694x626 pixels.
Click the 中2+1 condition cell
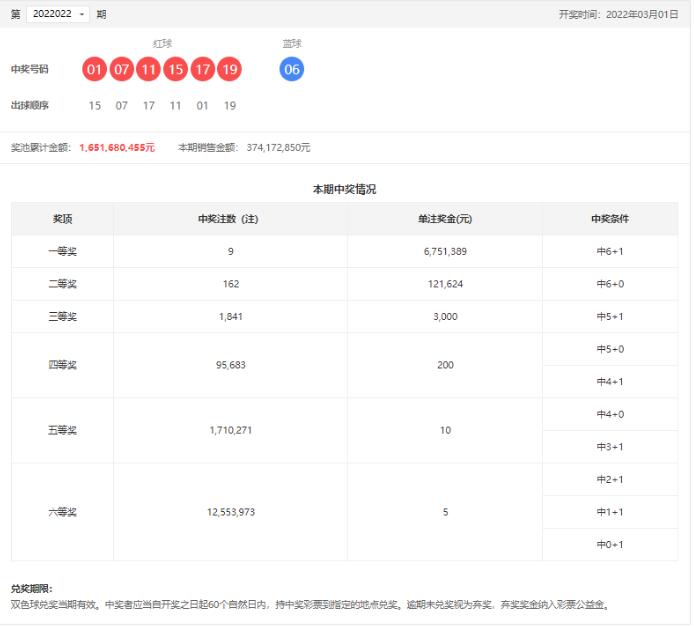[x=610, y=479]
